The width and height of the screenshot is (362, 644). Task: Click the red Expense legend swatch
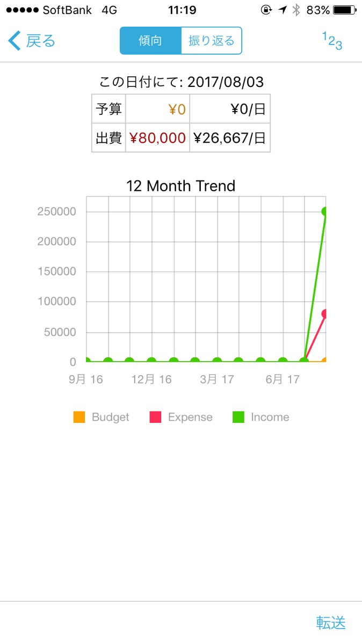(x=155, y=417)
